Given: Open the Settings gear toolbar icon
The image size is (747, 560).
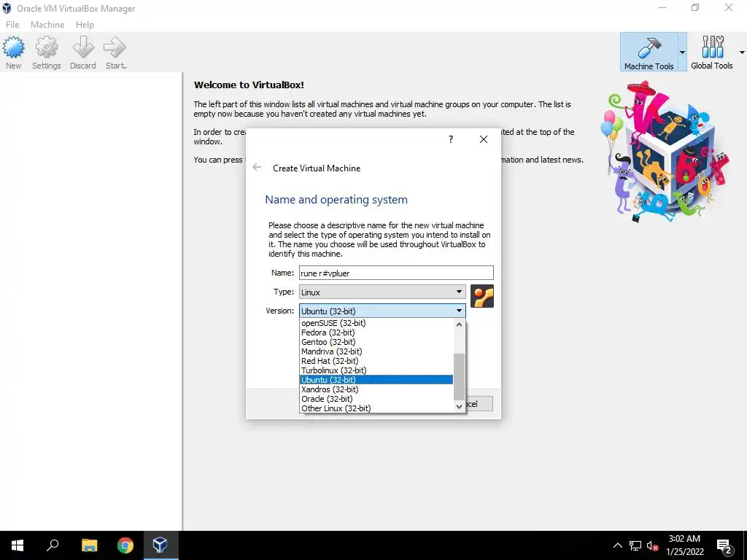Looking at the screenshot, I should click(x=46, y=52).
